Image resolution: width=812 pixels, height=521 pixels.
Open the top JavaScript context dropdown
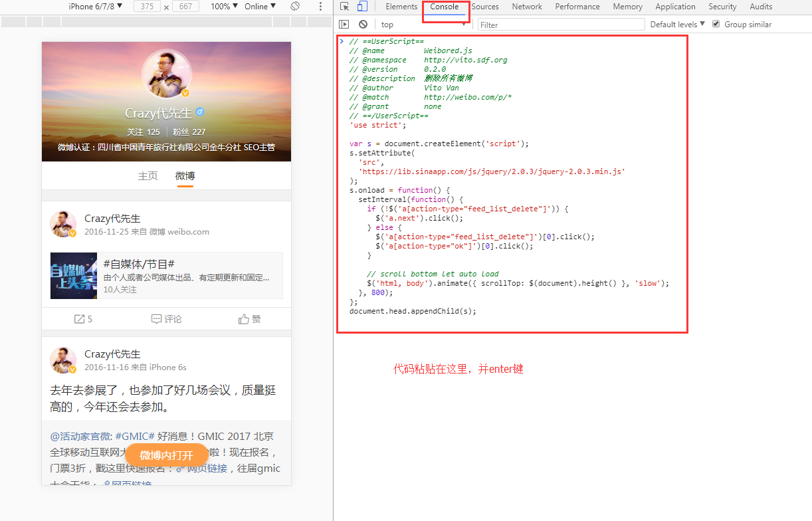424,25
